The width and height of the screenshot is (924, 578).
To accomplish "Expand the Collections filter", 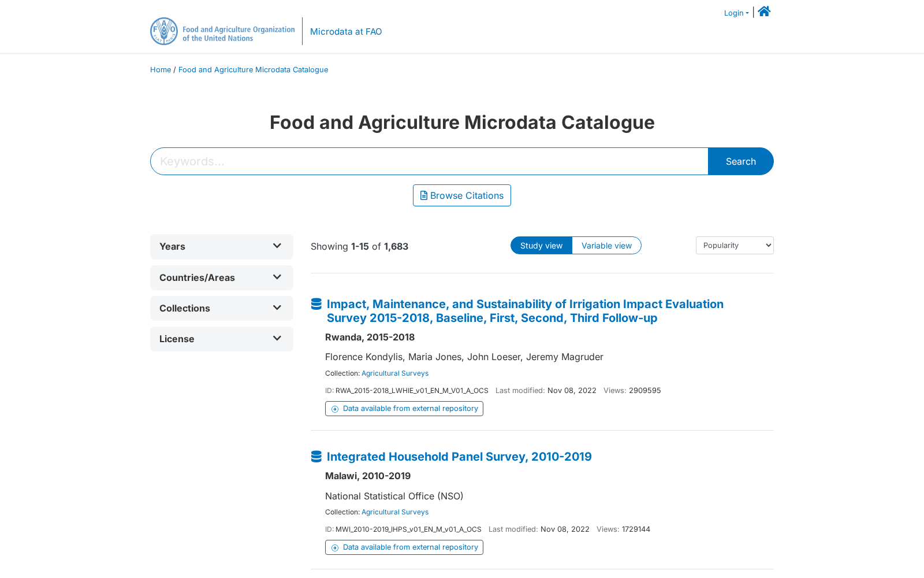I will (x=222, y=308).
